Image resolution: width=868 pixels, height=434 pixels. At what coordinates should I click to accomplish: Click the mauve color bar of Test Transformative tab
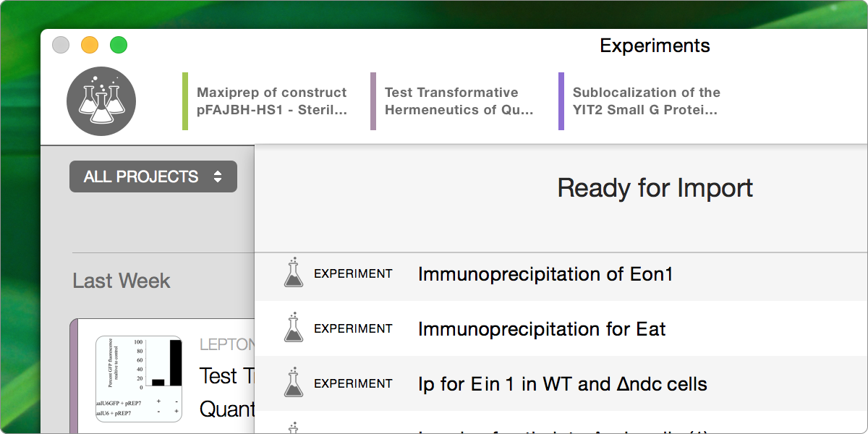[373, 101]
